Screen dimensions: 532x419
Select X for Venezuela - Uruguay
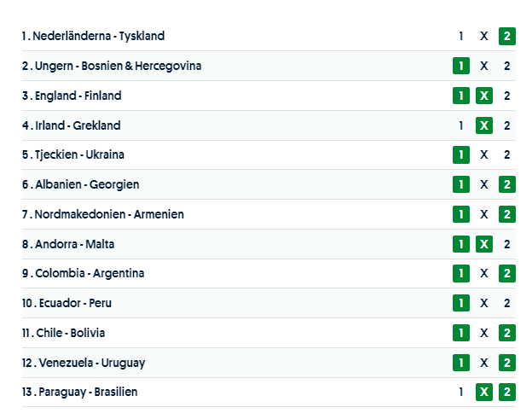(484, 363)
